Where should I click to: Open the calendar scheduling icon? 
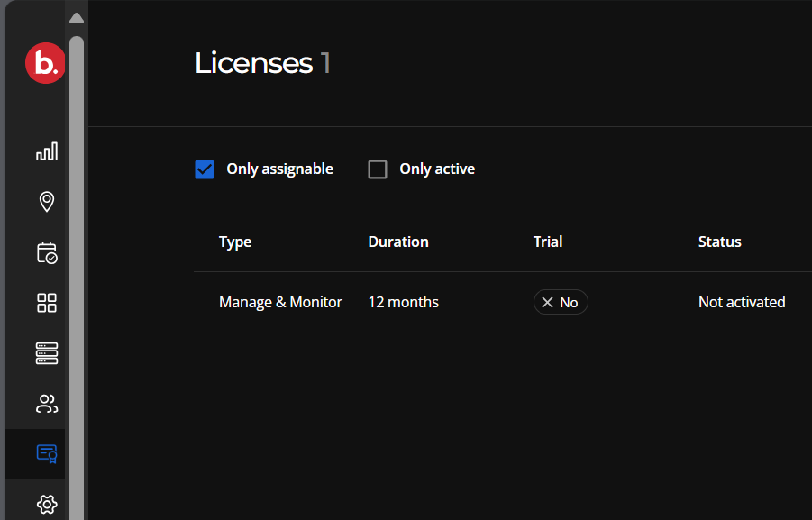(x=46, y=252)
